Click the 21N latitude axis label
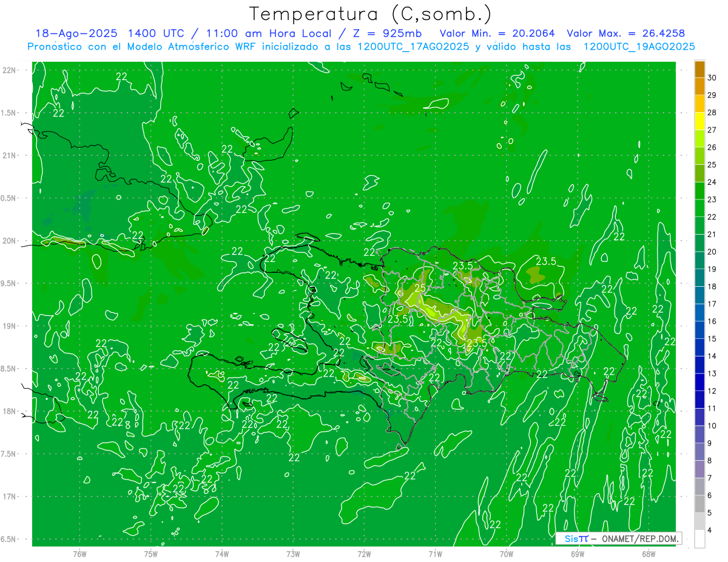 point(10,155)
